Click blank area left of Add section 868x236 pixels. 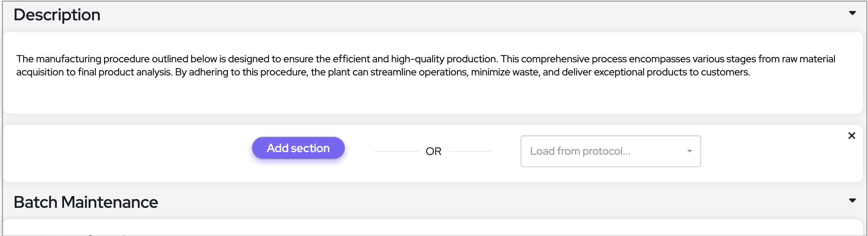click(x=128, y=153)
